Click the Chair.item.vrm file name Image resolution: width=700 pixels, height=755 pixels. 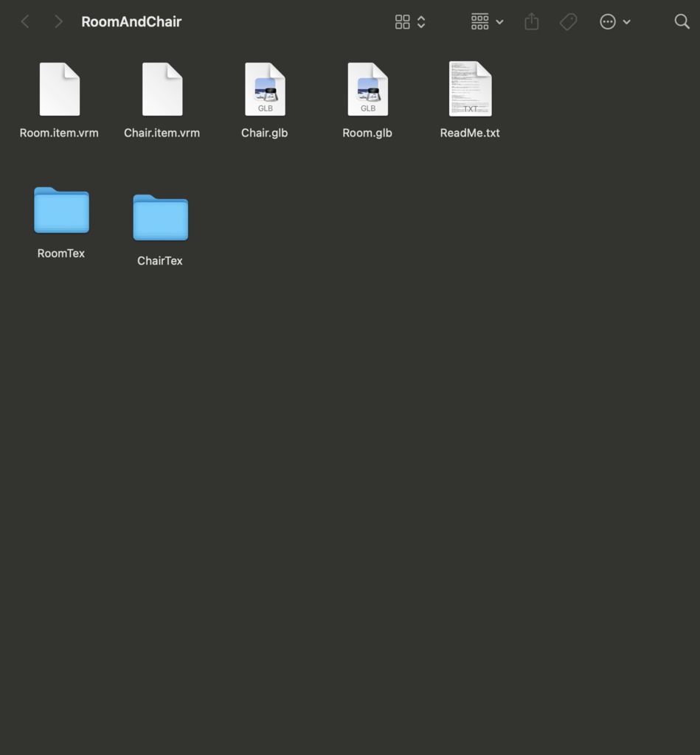(162, 133)
